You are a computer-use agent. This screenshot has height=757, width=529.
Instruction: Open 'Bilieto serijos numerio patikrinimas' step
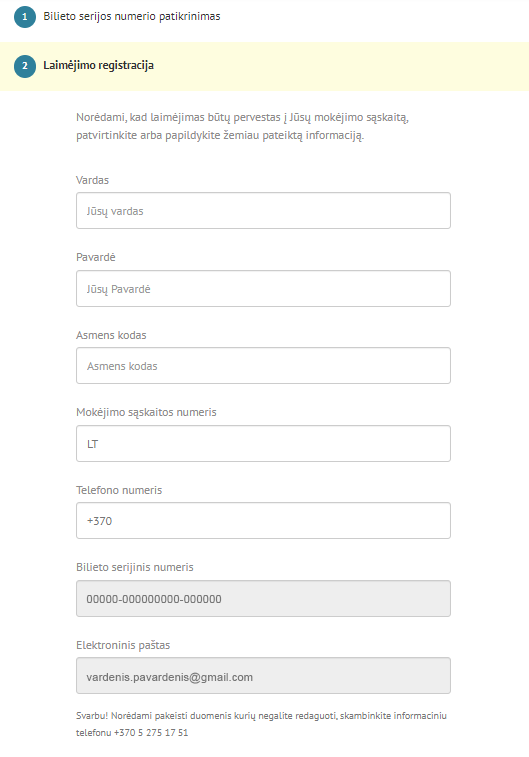point(132,16)
